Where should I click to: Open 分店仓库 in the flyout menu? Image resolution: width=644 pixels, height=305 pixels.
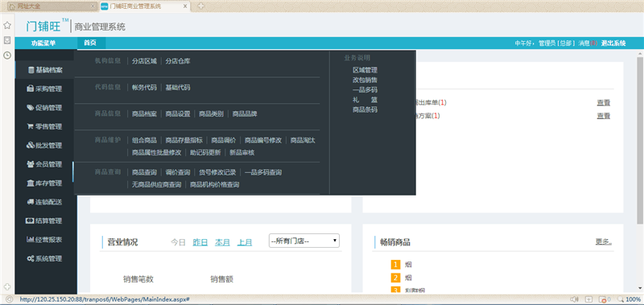click(x=178, y=61)
